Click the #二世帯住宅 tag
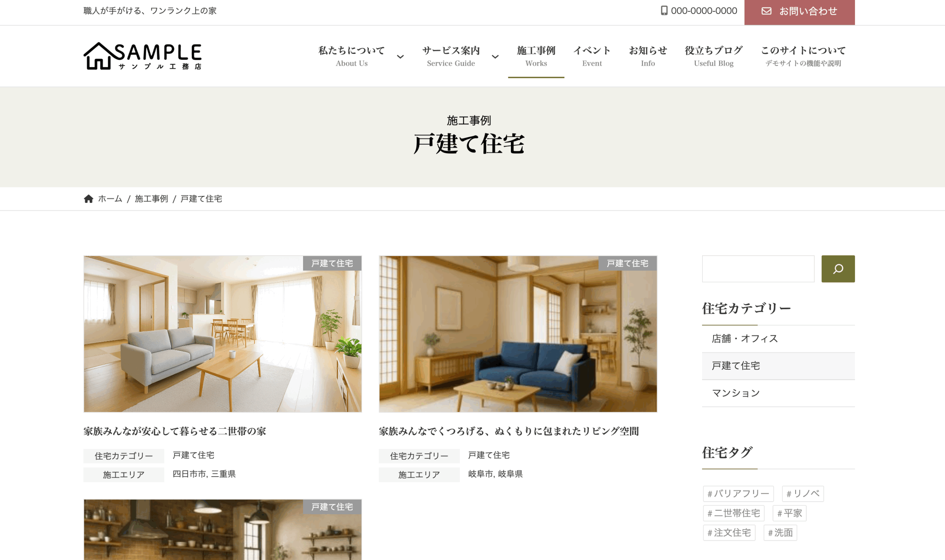 click(x=733, y=513)
